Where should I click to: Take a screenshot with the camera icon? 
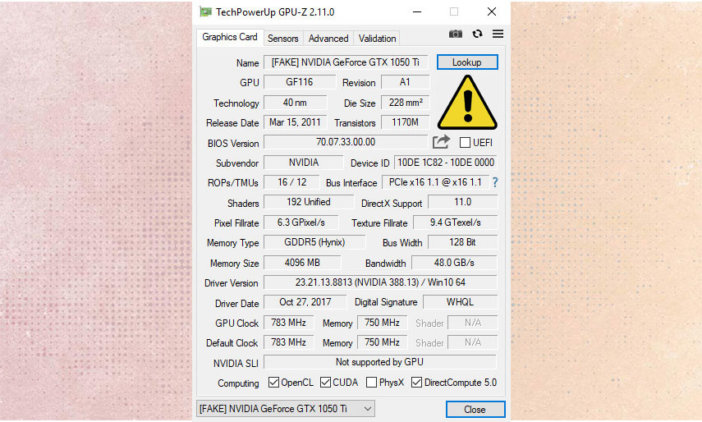click(x=455, y=34)
